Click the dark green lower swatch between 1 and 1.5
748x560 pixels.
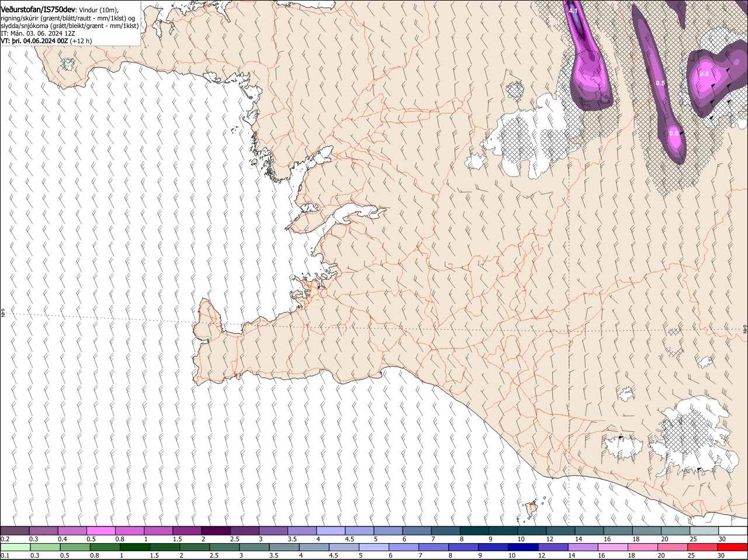point(134,548)
